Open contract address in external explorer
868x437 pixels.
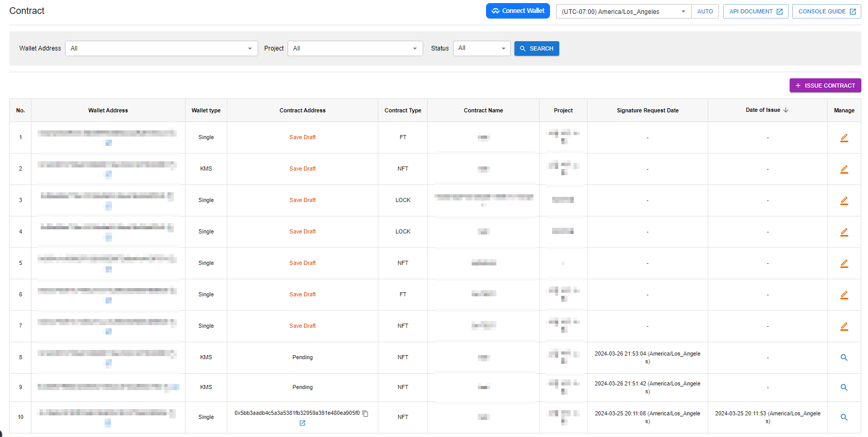[303, 423]
